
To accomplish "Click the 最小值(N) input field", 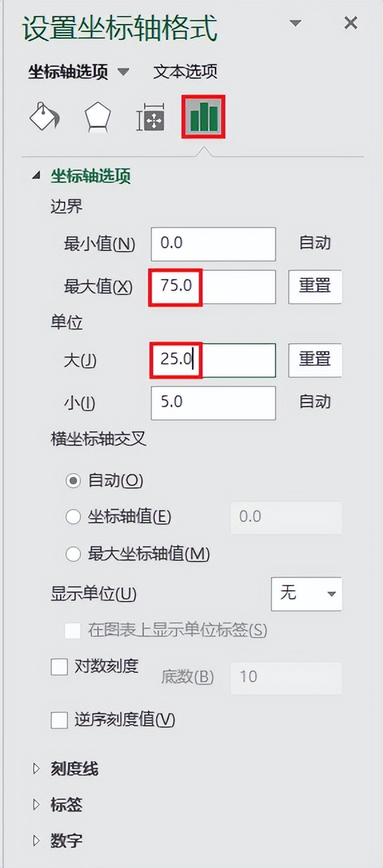I will click(213, 244).
